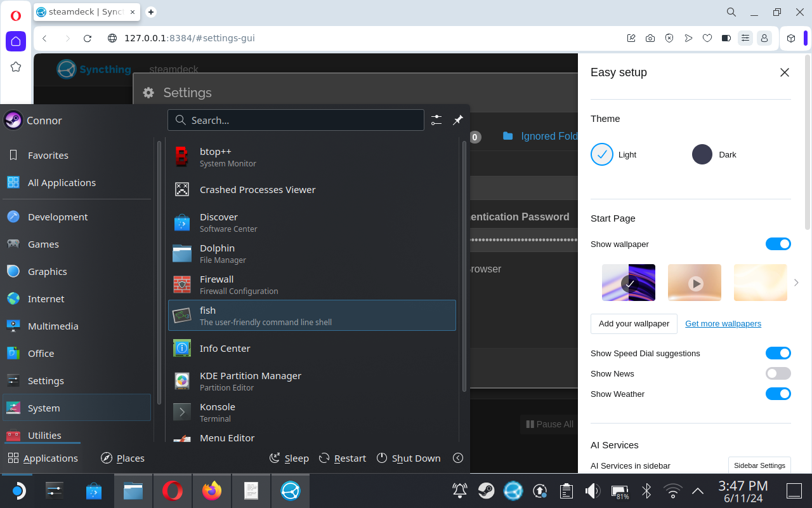Open the Bluetooth tray icon
Image resolution: width=812 pixels, height=508 pixels.
646,491
